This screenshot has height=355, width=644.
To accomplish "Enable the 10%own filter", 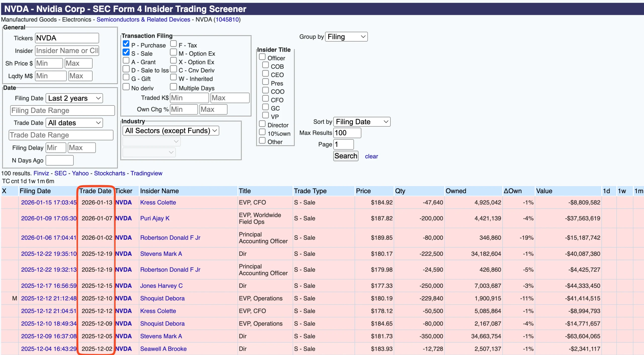I will [263, 132].
